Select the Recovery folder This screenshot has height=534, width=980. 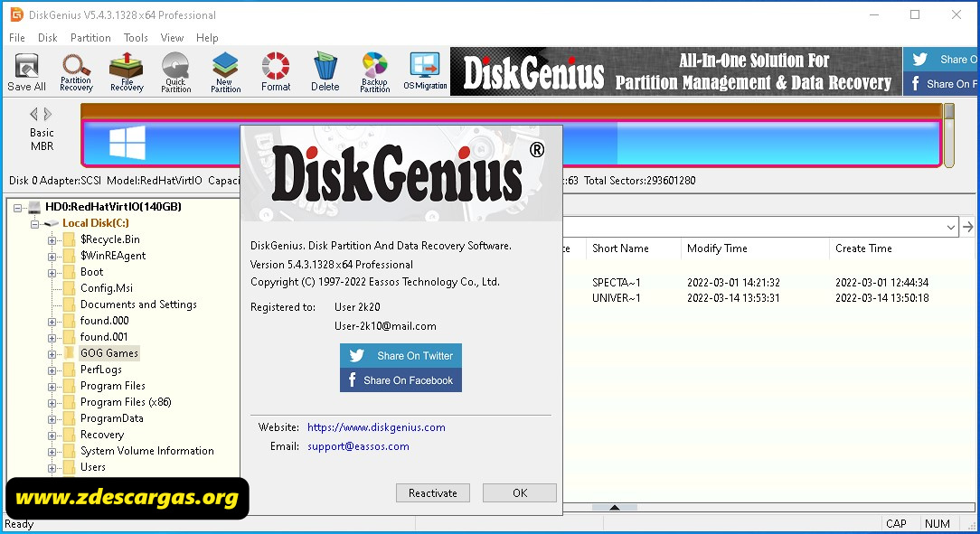pyautogui.click(x=102, y=434)
